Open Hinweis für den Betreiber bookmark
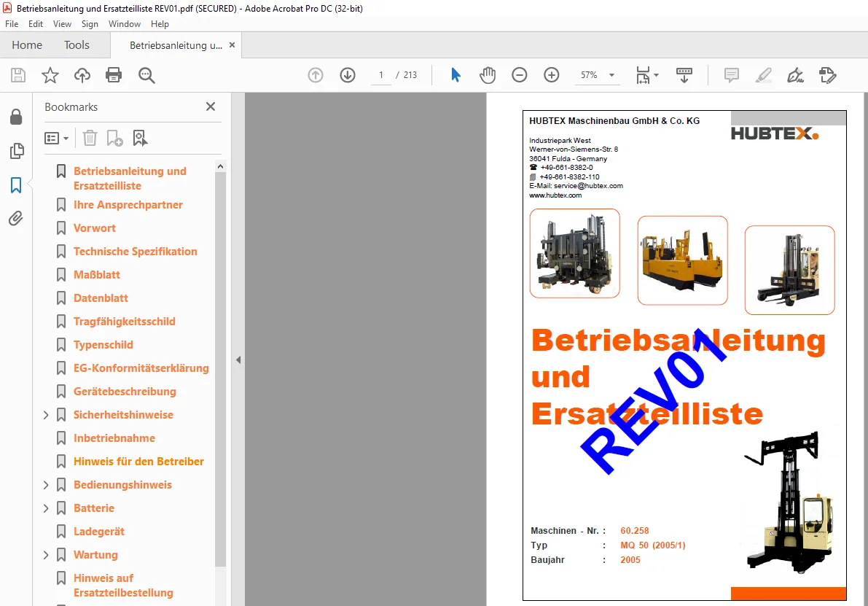 point(138,462)
